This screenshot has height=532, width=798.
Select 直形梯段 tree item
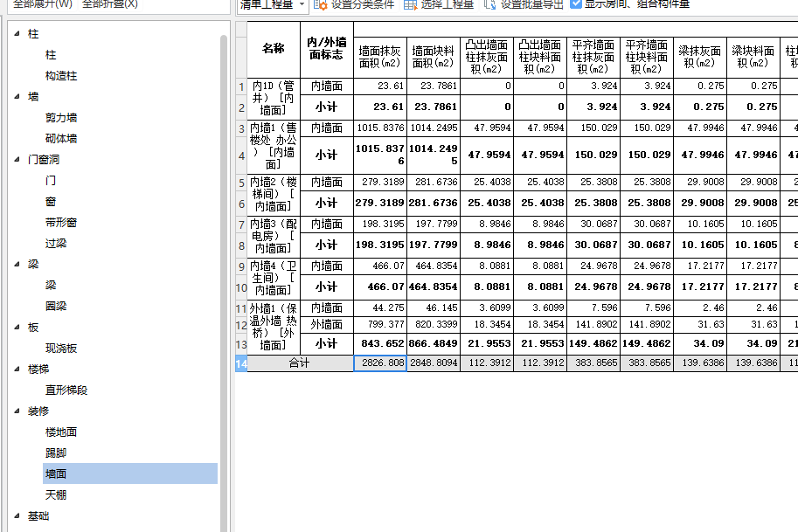[x=66, y=390]
